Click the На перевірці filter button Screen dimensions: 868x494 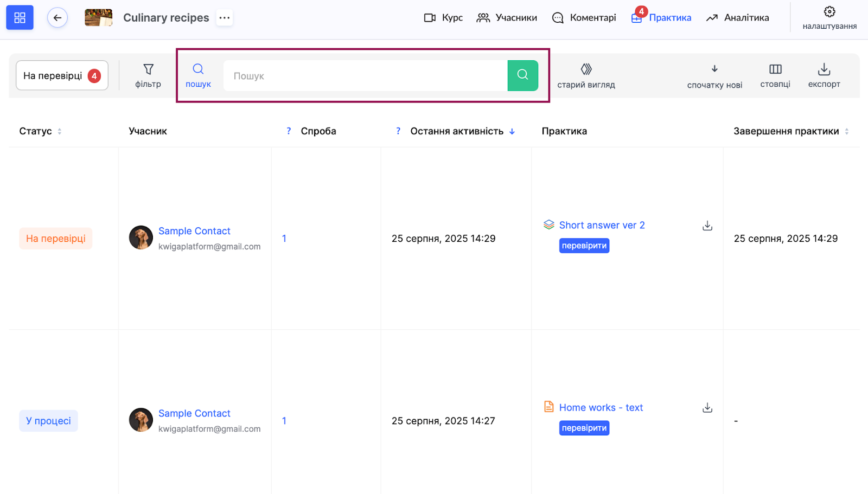click(62, 75)
